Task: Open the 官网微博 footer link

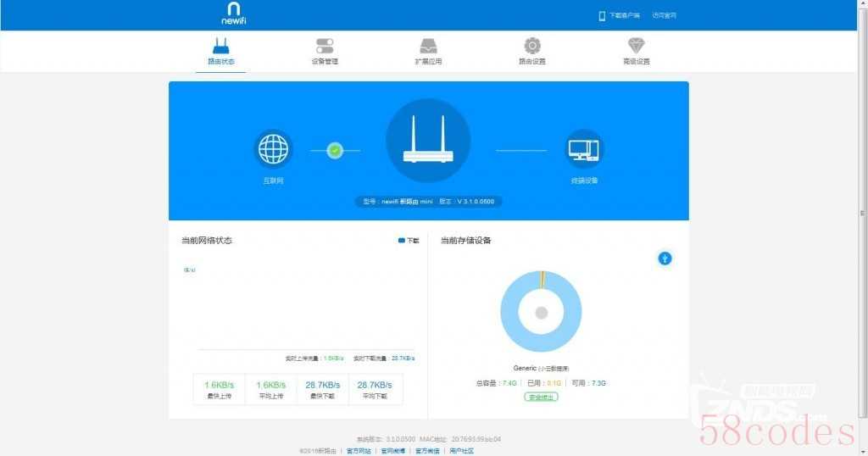Action: point(392,450)
